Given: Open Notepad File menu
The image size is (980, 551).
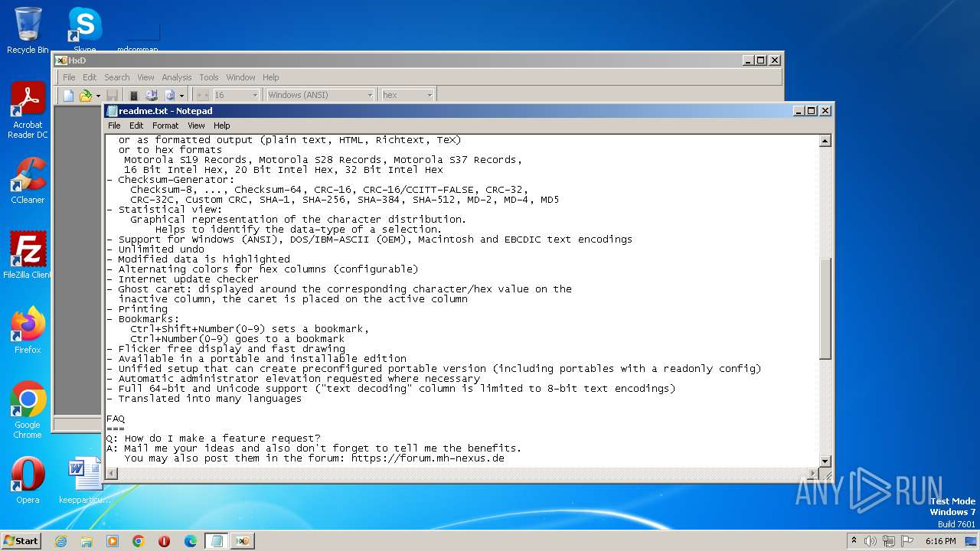Looking at the screenshot, I should click(x=114, y=126).
